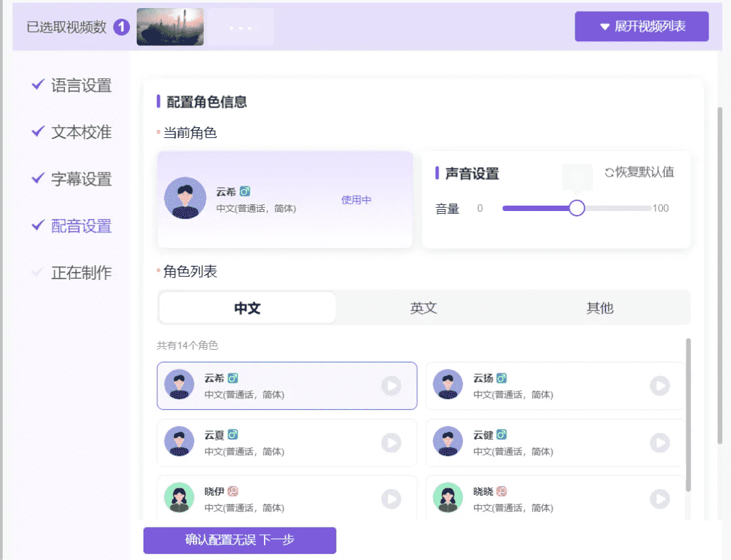Click 云夏 avatar in role list
This screenshot has width=731, height=560.
(x=179, y=441)
